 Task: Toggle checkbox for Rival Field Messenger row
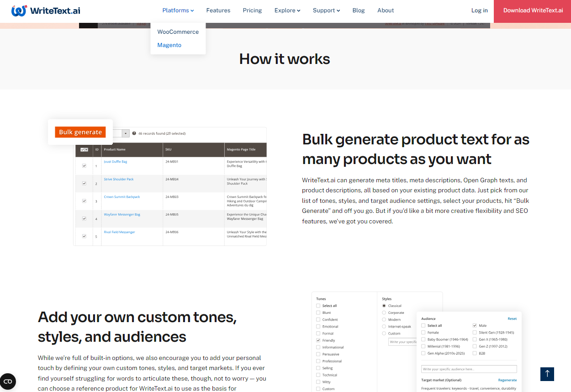[x=84, y=236]
